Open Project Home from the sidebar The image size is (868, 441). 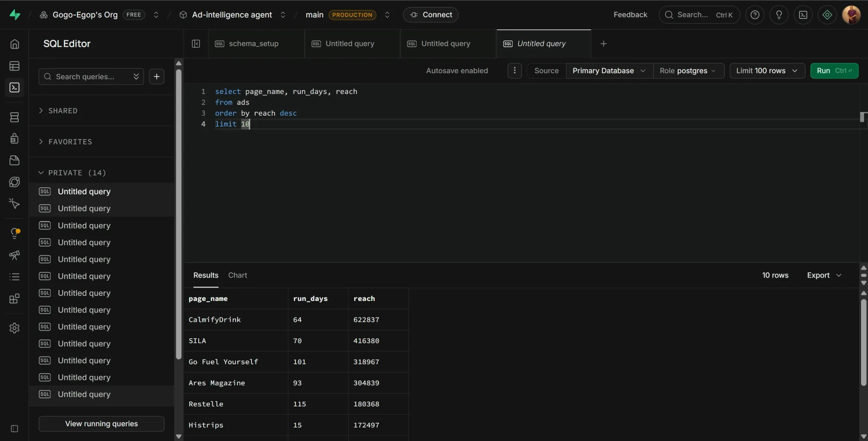pyautogui.click(x=14, y=44)
